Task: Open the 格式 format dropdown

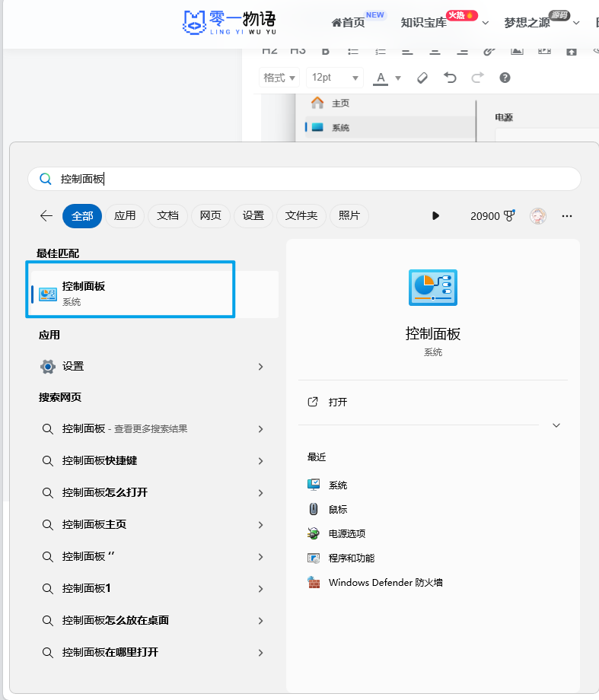Action: click(x=279, y=78)
